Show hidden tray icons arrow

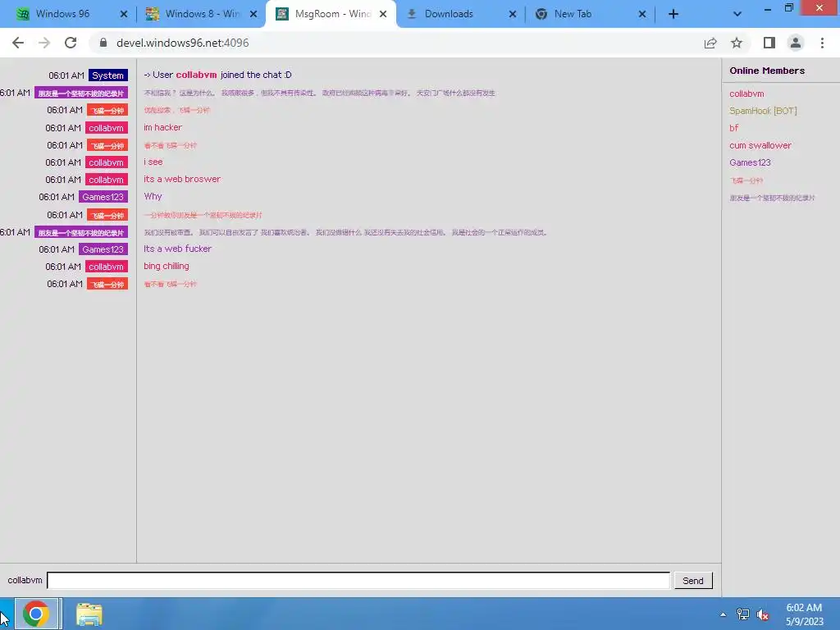pyautogui.click(x=724, y=614)
